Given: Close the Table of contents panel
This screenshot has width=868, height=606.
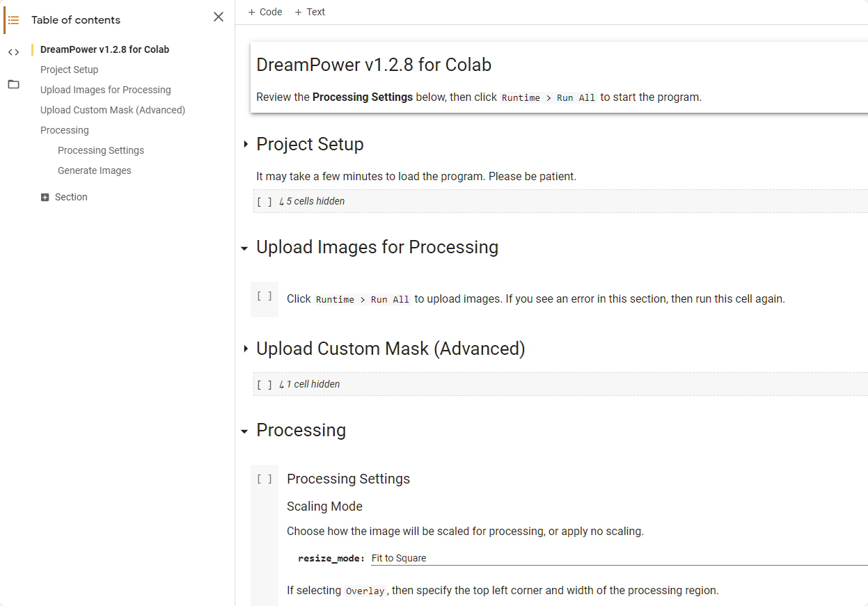Looking at the screenshot, I should [x=219, y=17].
